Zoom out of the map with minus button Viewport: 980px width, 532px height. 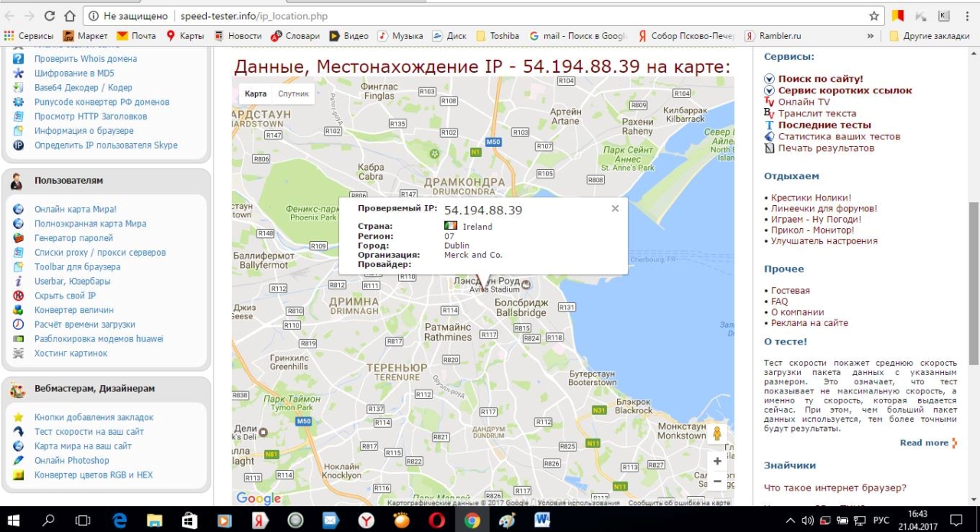tap(717, 481)
